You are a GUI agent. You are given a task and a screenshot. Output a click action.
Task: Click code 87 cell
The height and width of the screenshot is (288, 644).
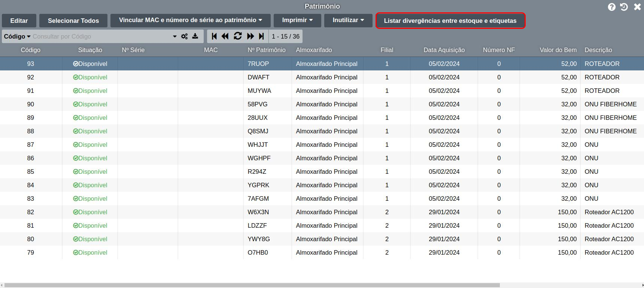pyautogui.click(x=31, y=145)
